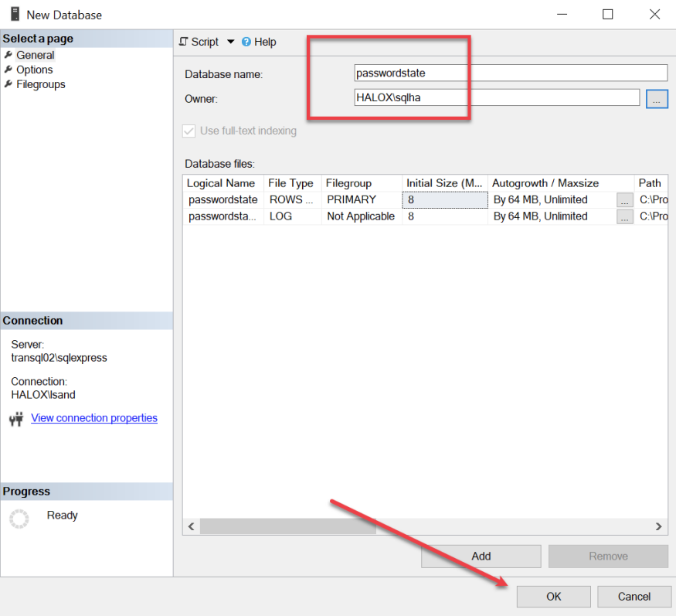Select the General page
Screen dimensions: 676x616
click(x=36, y=55)
